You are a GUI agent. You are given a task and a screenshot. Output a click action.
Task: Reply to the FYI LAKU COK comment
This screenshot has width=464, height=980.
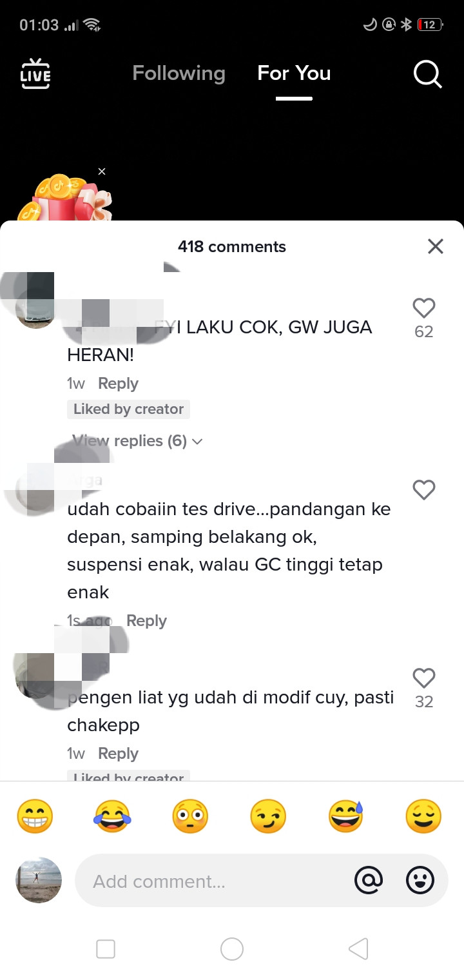tap(118, 384)
